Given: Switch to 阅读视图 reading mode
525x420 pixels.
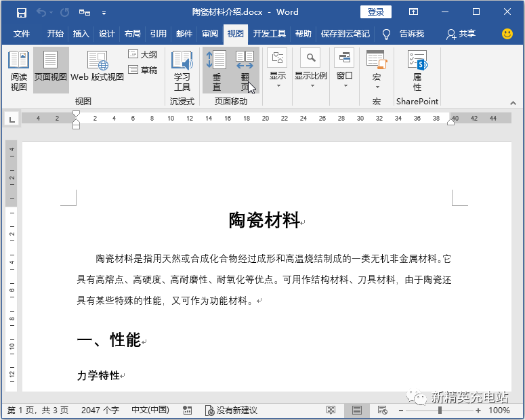Looking at the screenshot, I should pos(19,70).
